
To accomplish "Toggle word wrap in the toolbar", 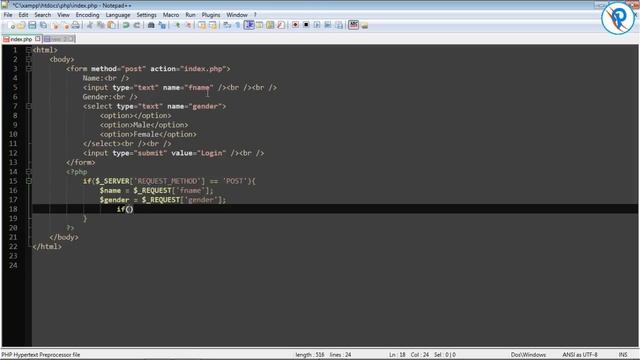I will coord(227,25).
